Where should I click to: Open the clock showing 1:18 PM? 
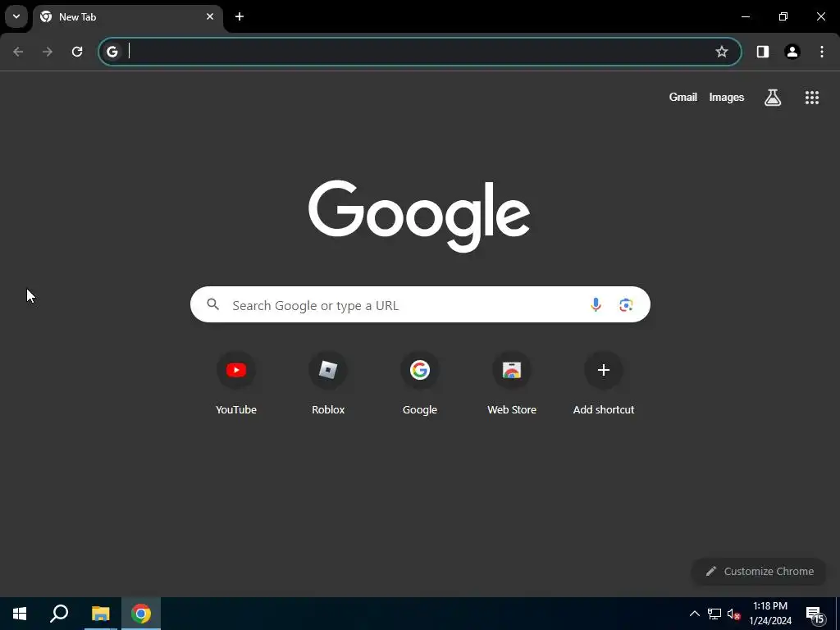[x=770, y=614]
